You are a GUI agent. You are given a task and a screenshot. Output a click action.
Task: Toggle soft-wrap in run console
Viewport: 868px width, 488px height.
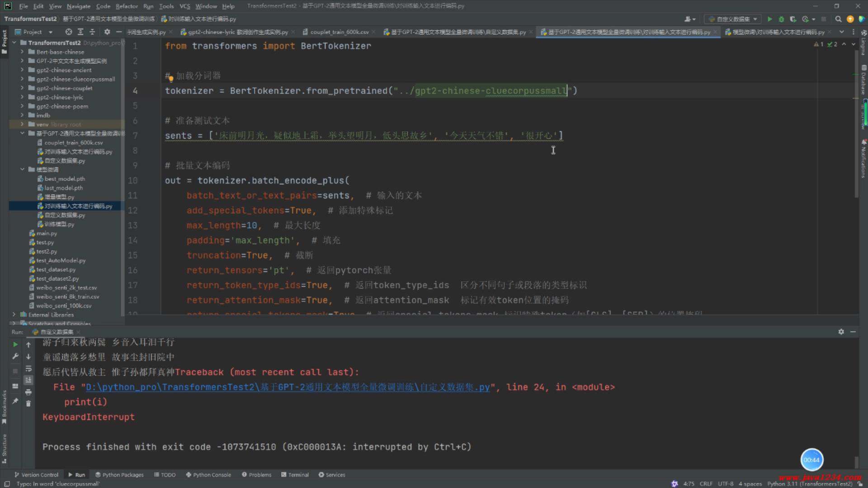coord(28,368)
